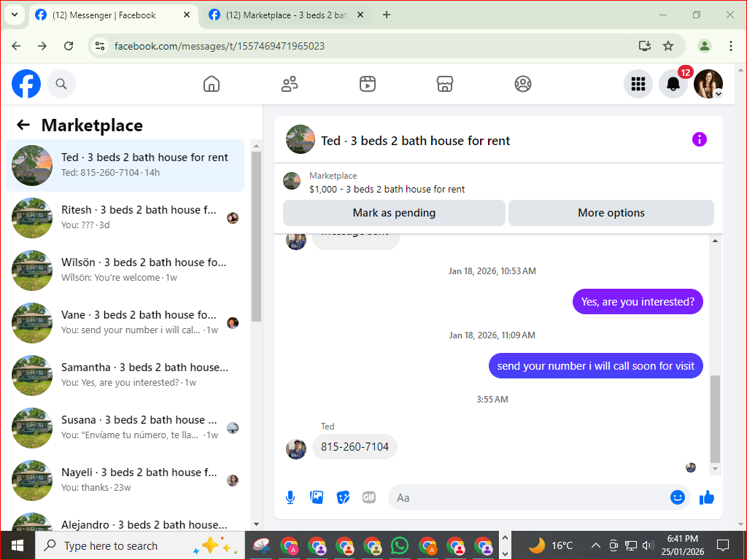The image size is (747, 560).
Task: Open the site information icon in address bar
Action: (100, 46)
